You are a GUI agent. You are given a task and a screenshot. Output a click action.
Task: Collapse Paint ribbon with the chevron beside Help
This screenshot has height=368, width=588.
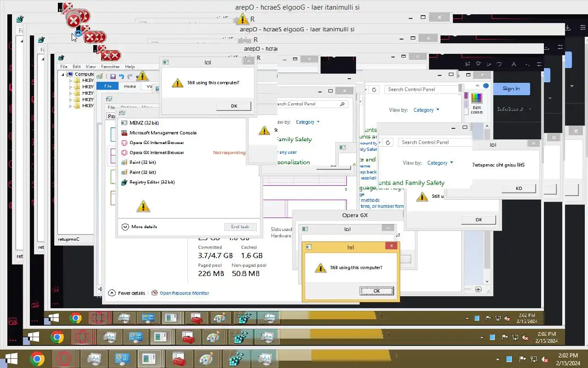coord(478,86)
